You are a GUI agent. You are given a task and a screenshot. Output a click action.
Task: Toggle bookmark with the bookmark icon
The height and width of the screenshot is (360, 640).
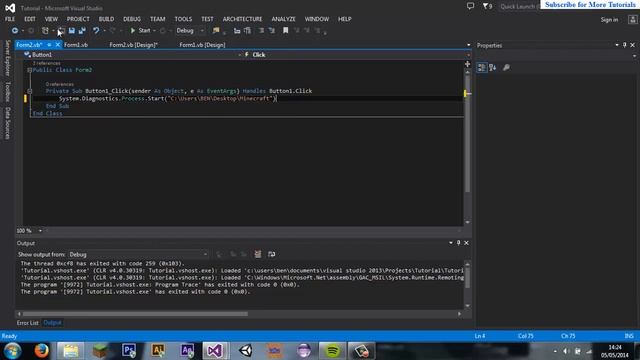286,31
